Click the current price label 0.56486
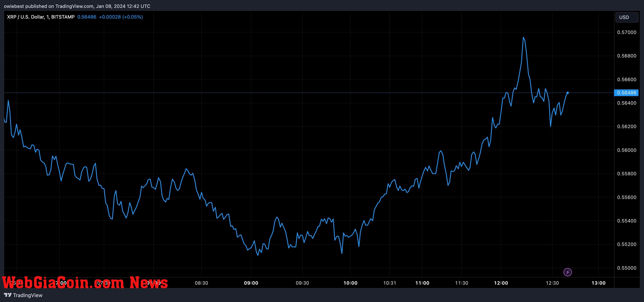The image size is (644, 302). [x=626, y=93]
